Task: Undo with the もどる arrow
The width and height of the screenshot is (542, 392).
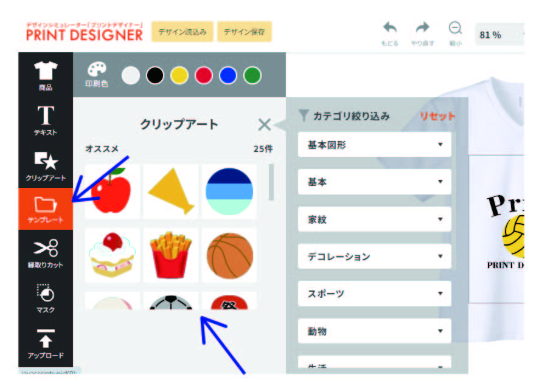Action: tap(389, 32)
